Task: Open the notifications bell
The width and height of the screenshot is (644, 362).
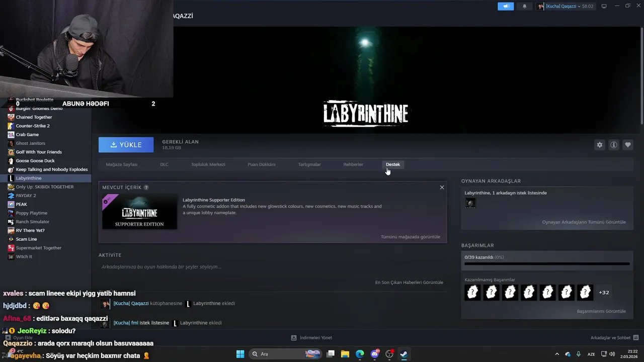Action: [x=524, y=6]
